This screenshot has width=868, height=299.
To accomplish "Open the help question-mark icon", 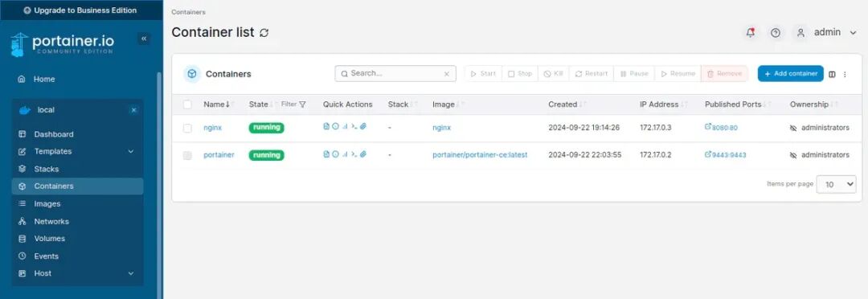I will 776,33.
